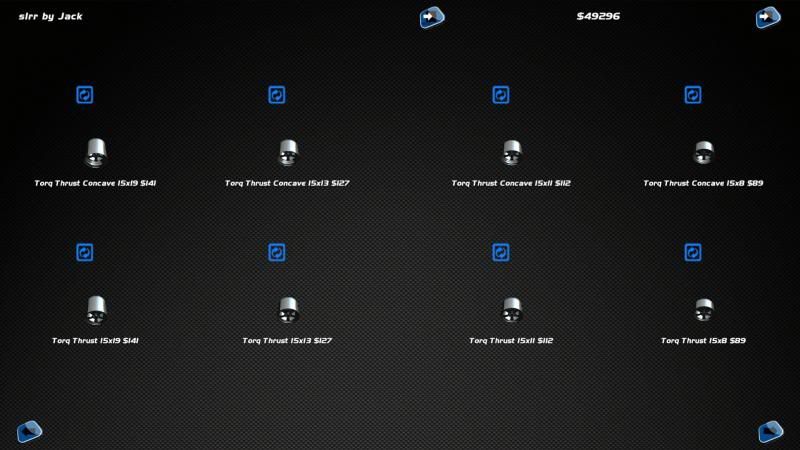
Task: Click rotate icon above Torq Thrust Concave 15x8
Action: pos(692,95)
